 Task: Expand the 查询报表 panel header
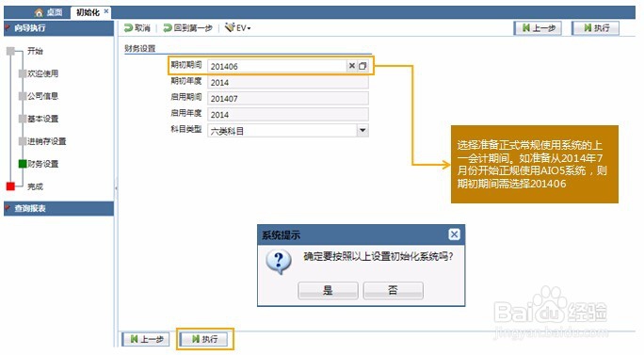point(58,208)
